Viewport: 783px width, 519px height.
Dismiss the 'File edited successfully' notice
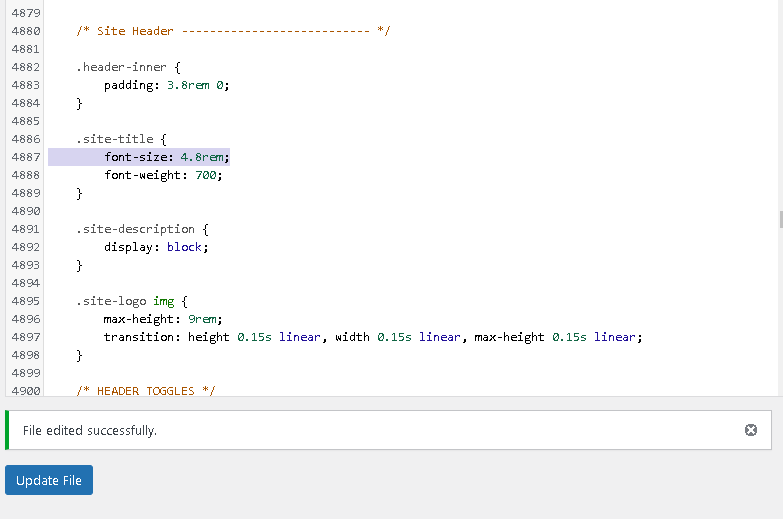click(x=751, y=430)
